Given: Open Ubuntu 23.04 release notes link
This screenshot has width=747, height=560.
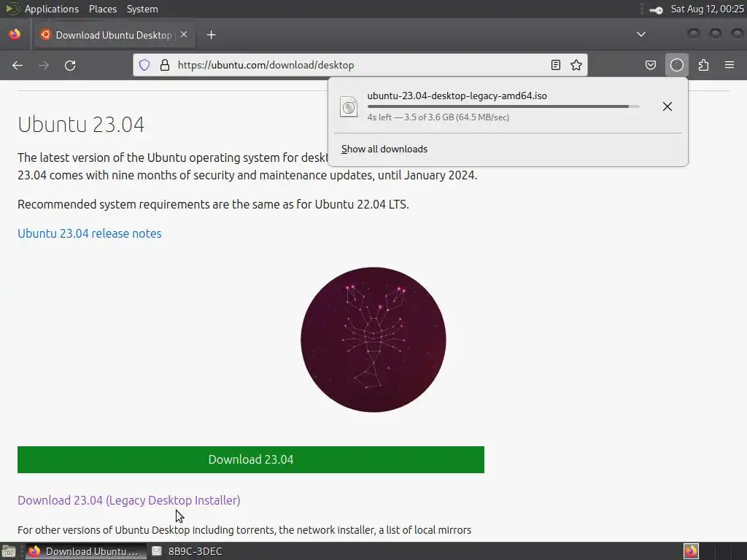Looking at the screenshot, I should coord(90,233).
